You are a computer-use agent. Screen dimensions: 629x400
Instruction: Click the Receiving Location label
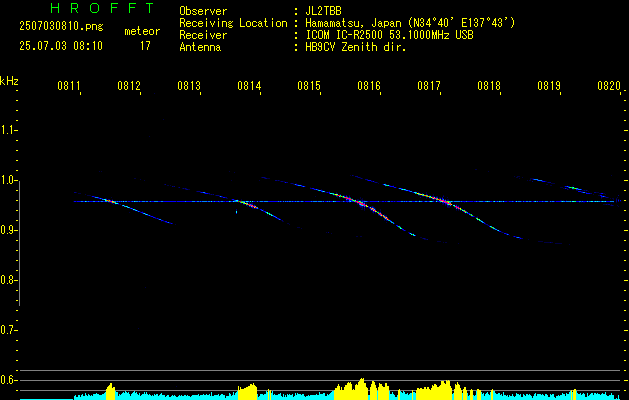point(233,23)
